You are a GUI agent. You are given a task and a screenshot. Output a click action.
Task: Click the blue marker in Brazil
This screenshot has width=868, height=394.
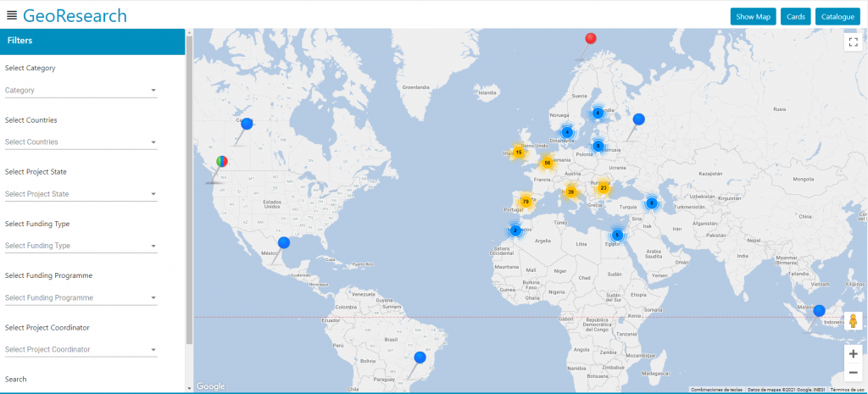pyautogui.click(x=419, y=358)
